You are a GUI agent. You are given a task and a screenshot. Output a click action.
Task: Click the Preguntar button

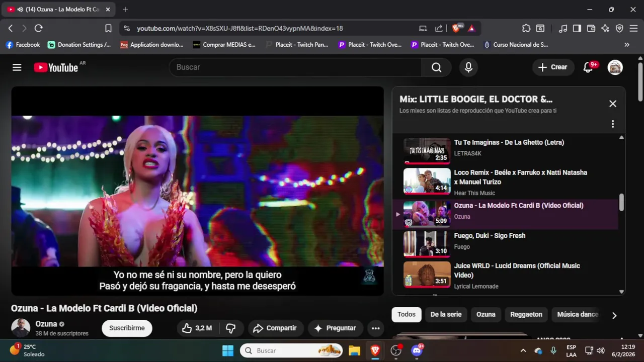tap(335, 328)
